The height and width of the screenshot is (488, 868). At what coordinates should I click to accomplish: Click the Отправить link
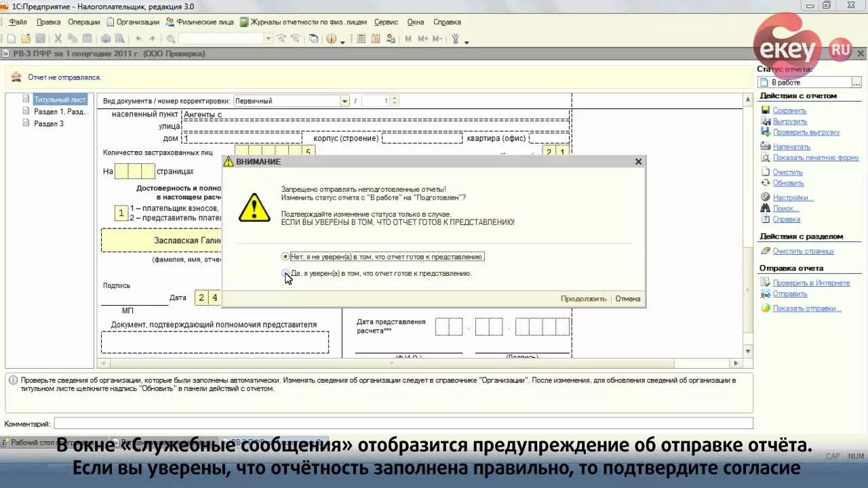click(x=790, y=293)
